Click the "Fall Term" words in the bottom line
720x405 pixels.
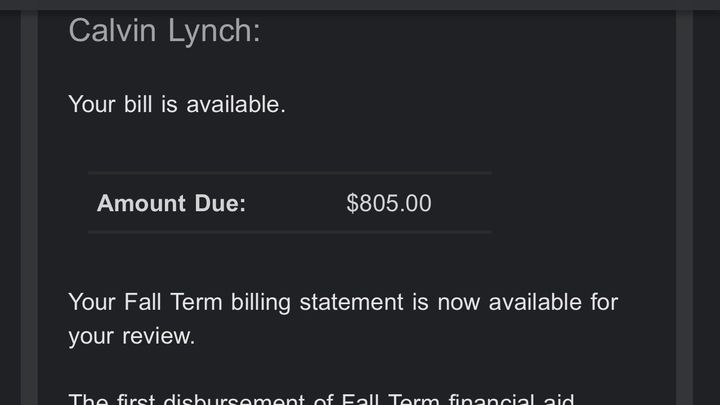click(x=390, y=400)
